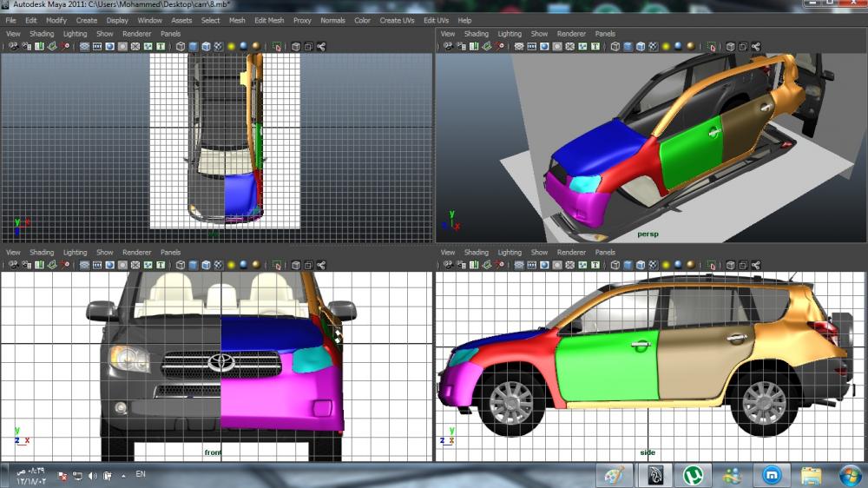Screen dimensions: 868x488
Task: Click Windows Start button
Action: pyautogui.click(x=851, y=475)
